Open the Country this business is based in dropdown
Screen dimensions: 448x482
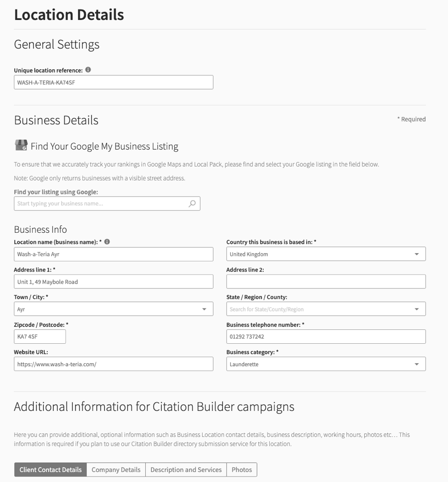[417, 254]
